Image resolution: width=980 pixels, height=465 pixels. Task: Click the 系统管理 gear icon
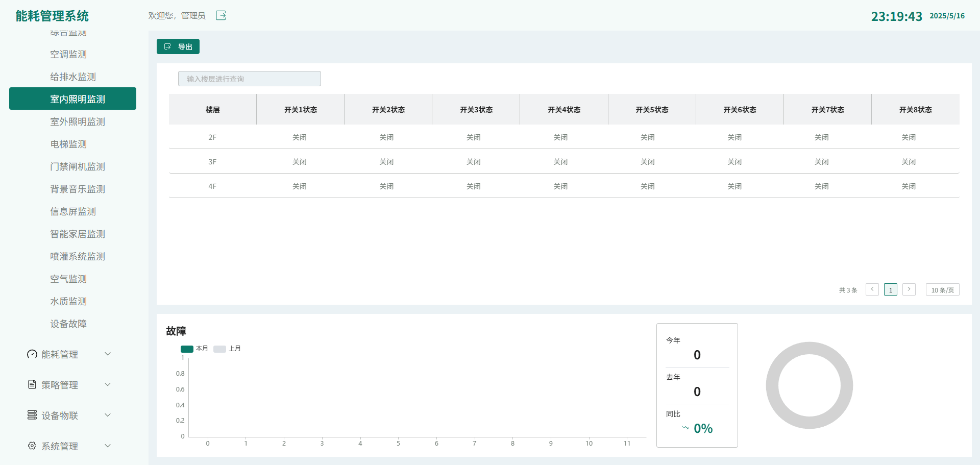32,446
